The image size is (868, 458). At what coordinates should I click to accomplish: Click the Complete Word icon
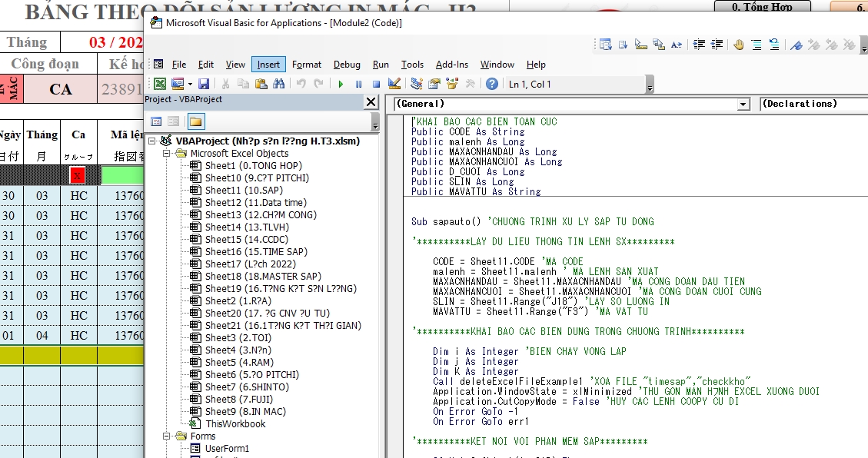(677, 45)
